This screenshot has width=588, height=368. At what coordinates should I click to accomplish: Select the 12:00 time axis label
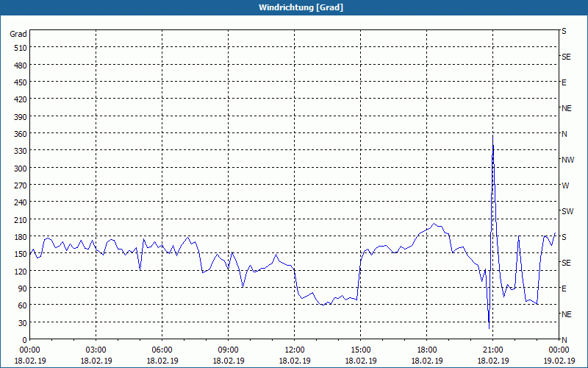(x=294, y=350)
